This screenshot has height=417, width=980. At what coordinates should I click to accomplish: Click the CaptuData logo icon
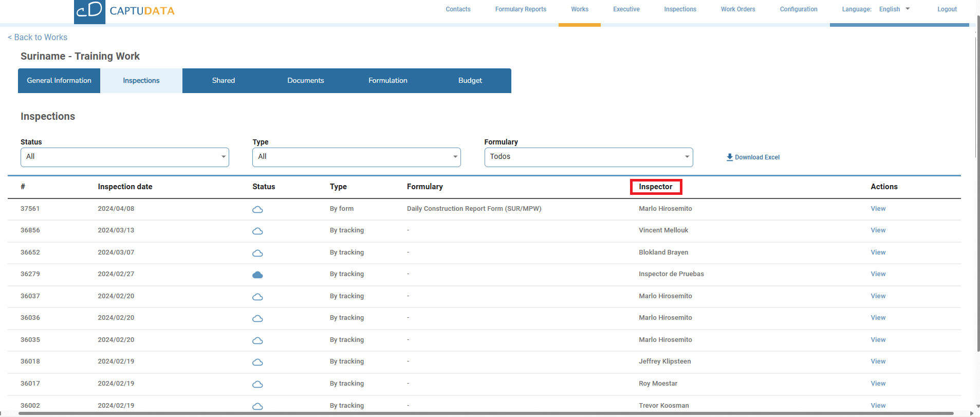[x=89, y=11]
